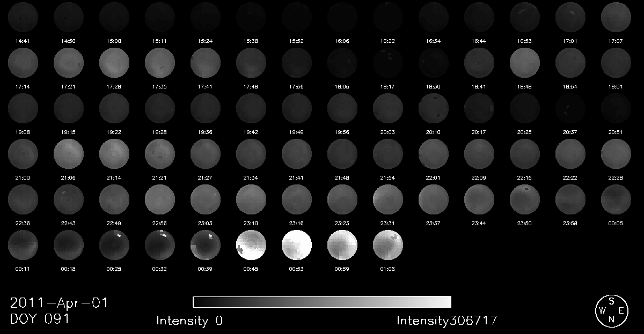Click the compass orientation icon
The height and width of the screenshot is (334, 644).
(x=611, y=310)
